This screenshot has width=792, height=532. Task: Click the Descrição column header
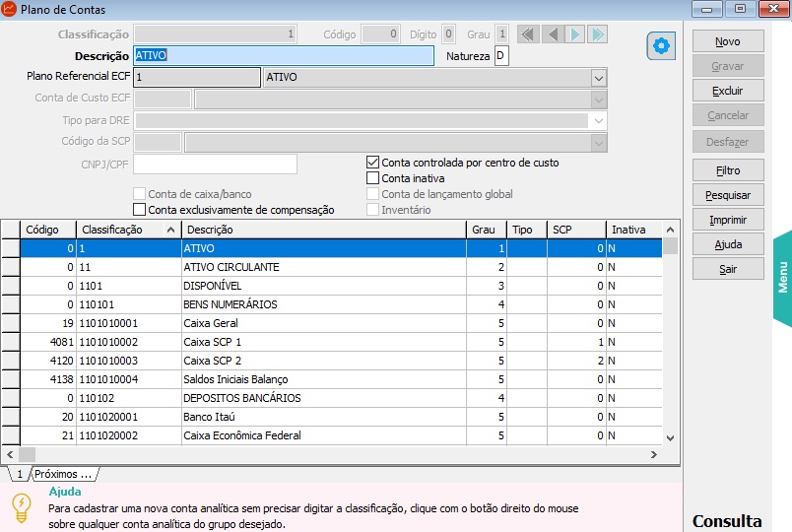pyautogui.click(x=323, y=230)
